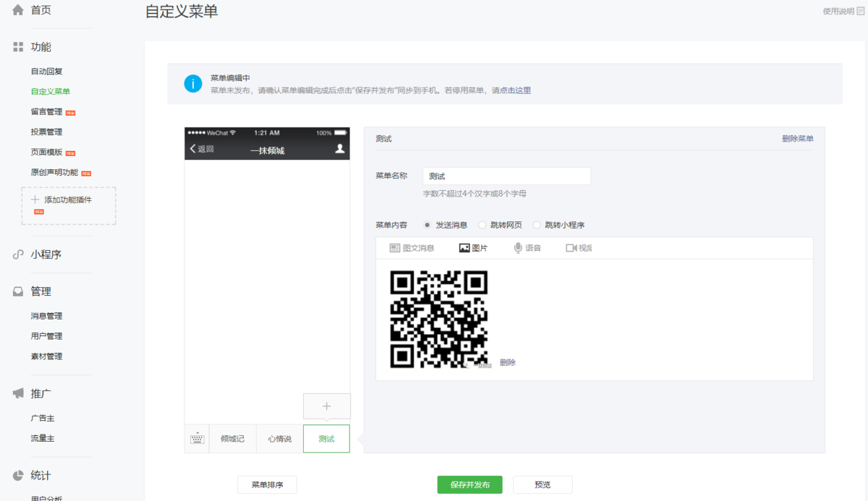
Task: Open 原创声明功能 in the sidebar
Action: click(x=54, y=173)
